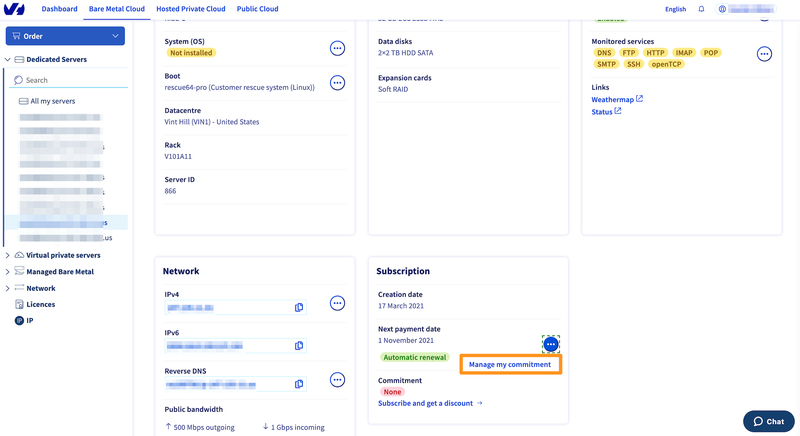Click the IMAP monitored service tag
The image size is (800, 436).
tap(684, 53)
